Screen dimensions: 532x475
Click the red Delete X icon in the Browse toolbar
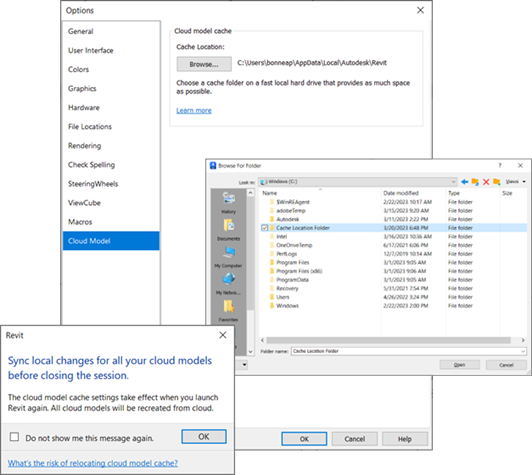point(486,182)
